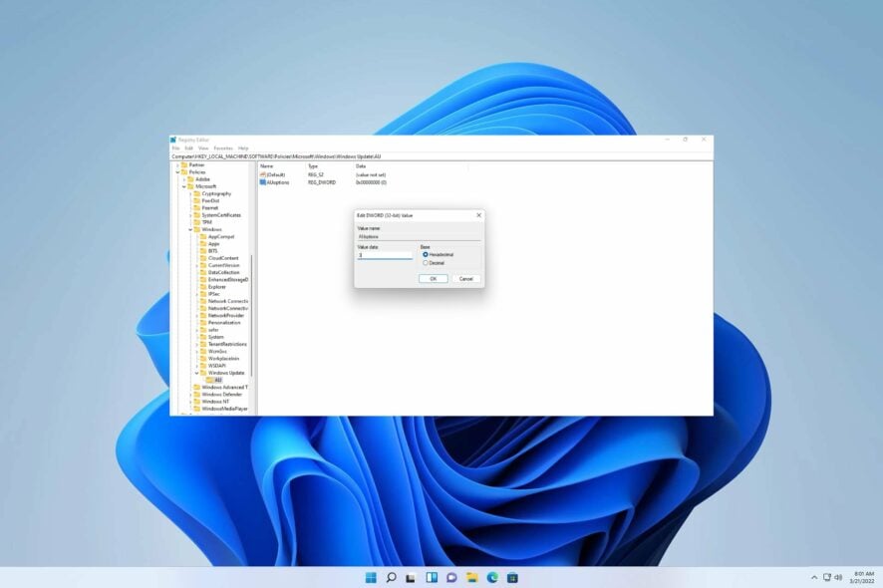The width and height of the screenshot is (883, 588).
Task: Open the Edit menu
Action: click(188, 148)
